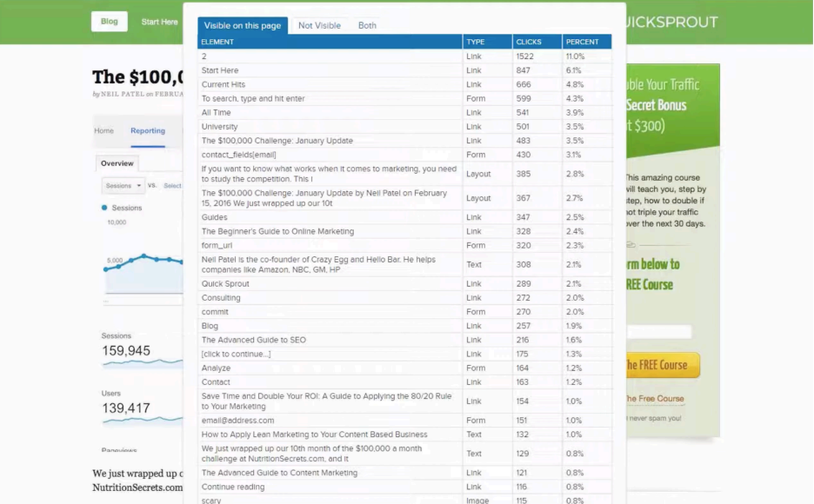Click 'The $100,000 Challenge: January Update' row
Image resolution: width=814 pixels, height=504 pixels.
coord(404,140)
